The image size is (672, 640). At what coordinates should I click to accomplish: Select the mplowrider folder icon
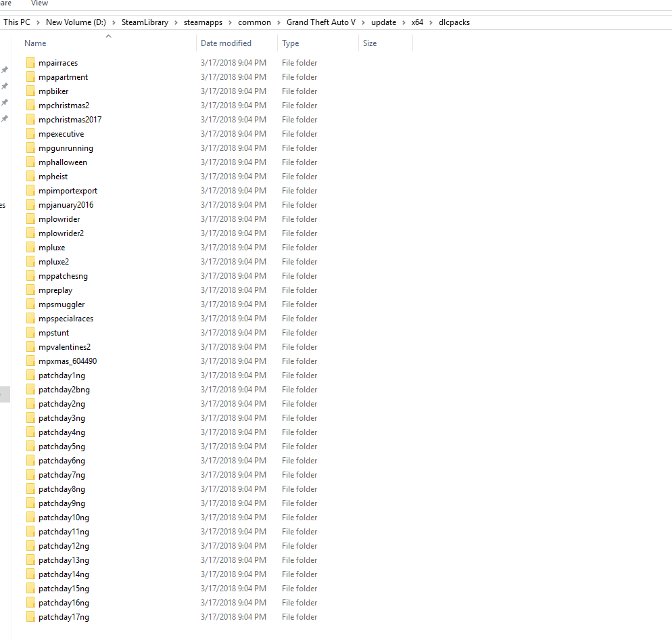click(30, 219)
